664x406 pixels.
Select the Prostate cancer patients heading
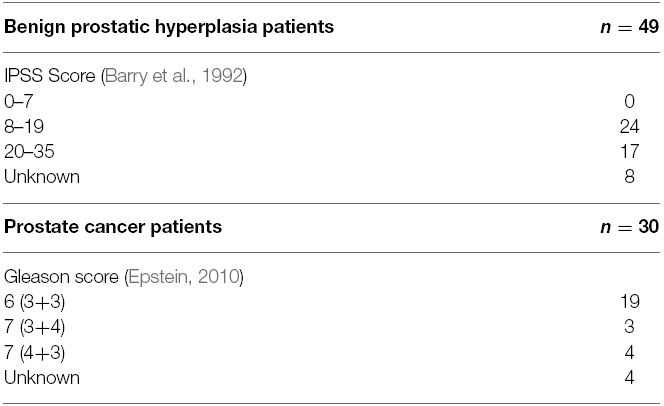pyautogui.click(x=113, y=227)
